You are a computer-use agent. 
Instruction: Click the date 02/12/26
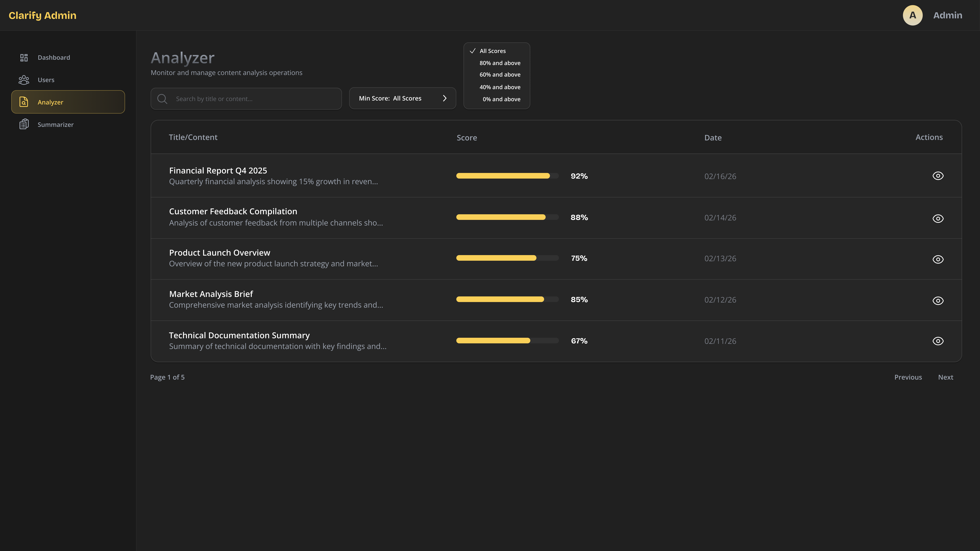(720, 300)
